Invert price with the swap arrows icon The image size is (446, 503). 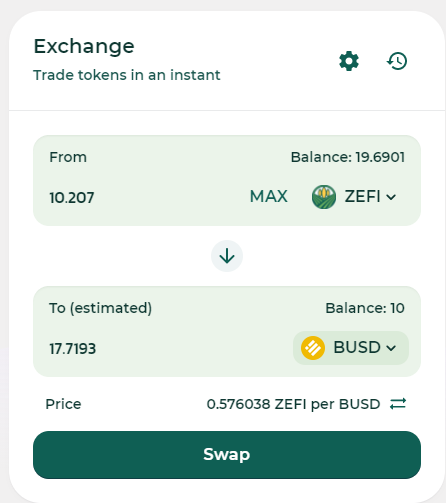click(x=398, y=404)
